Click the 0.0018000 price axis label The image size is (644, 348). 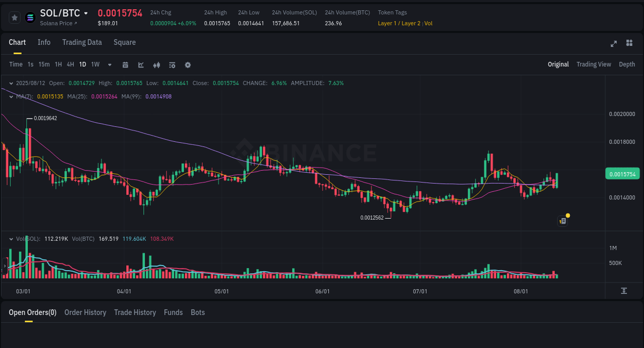[x=622, y=142]
